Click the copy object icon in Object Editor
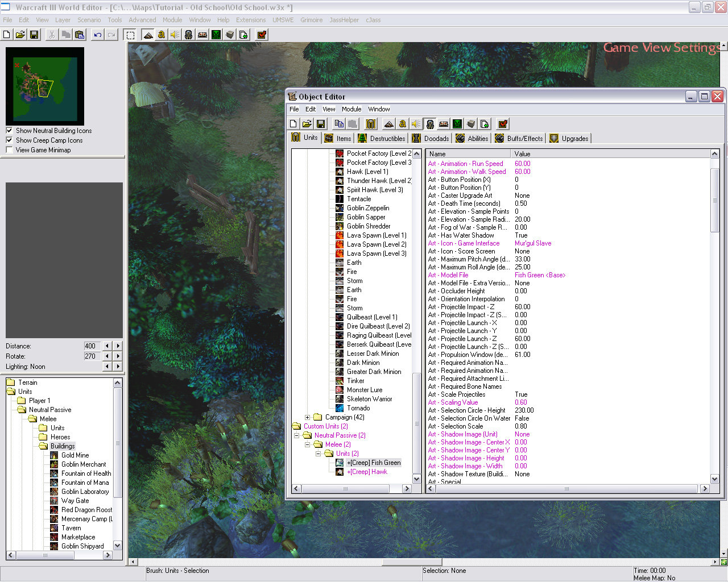Image resolution: width=728 pixels, height=582 pixels. [339, 124]
